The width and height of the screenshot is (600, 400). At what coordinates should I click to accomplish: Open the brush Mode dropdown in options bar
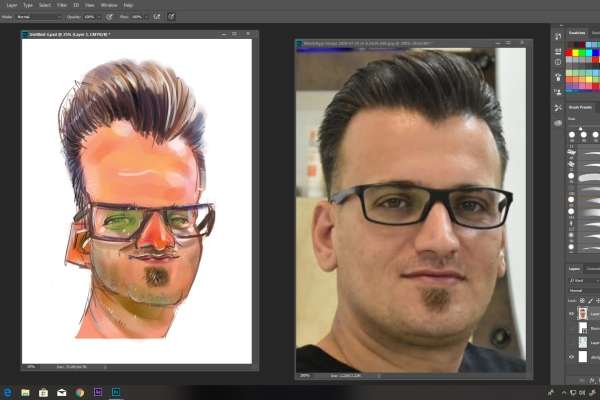[39, 17]
